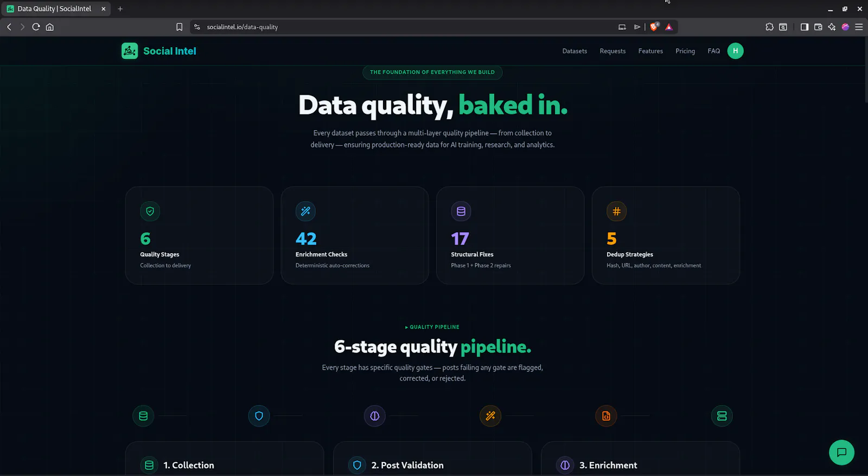
Task: Click the magic wand icon on Enrichment Checks card
Action: point(305,211)
